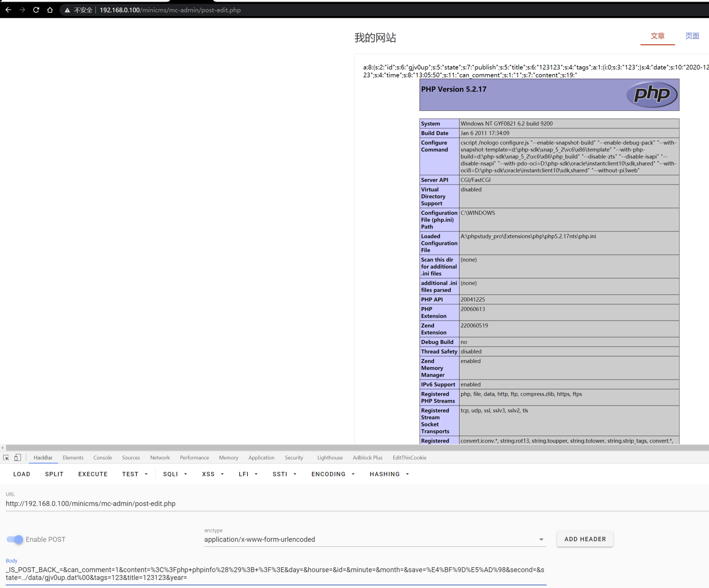Click the URL input field
The width and height of the screenshot is (709, 588).
click(173, 504)
